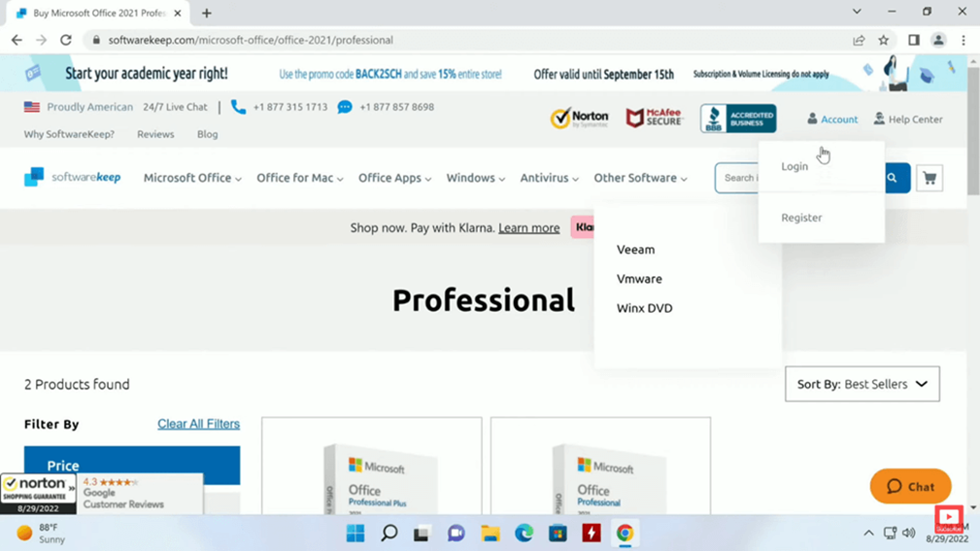Expand the Office Apps menu
This screenshot has width=980, height=551.
(x=395, y=178)
